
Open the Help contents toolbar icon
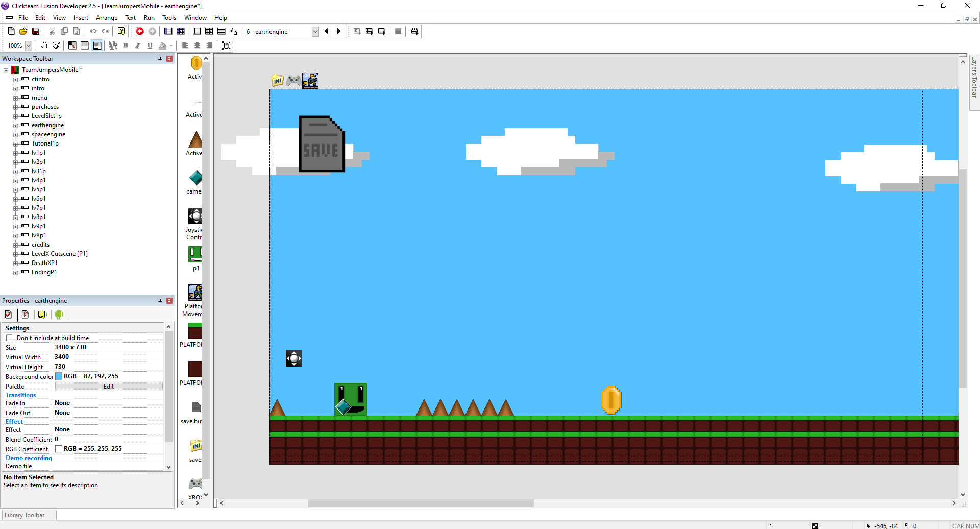121,31
